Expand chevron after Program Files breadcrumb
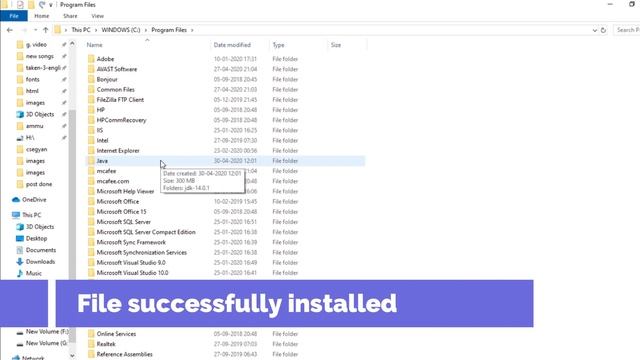 (192, 30)
